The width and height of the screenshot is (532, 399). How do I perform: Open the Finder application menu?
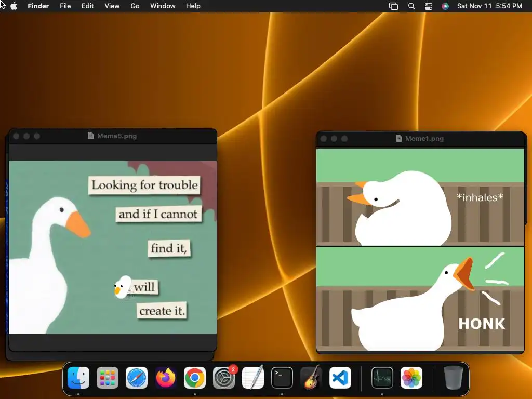pos(38,6)
